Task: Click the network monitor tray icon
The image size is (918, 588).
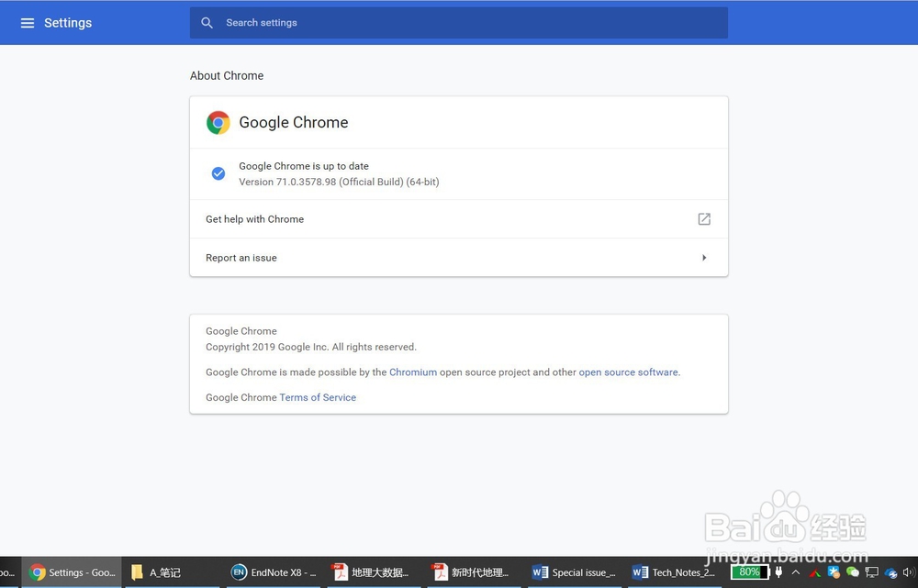Action: (872, 572)
